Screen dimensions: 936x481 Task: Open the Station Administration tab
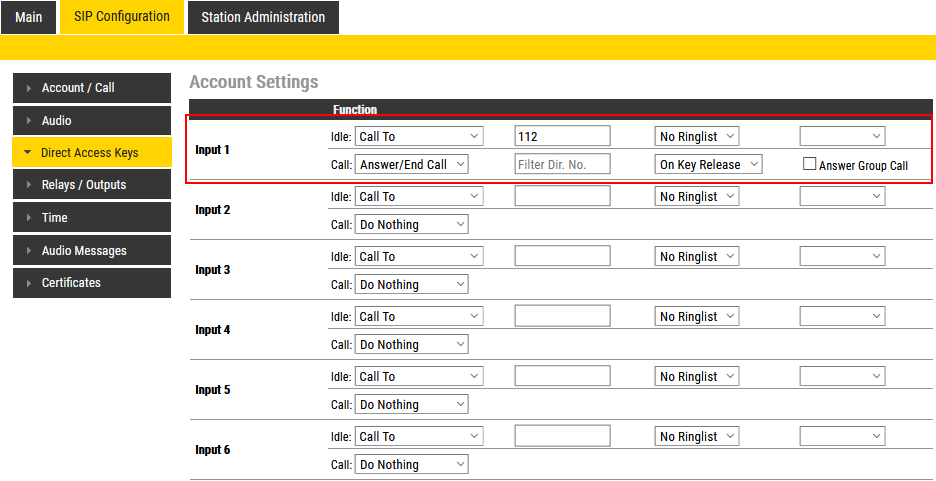(263, 17)
